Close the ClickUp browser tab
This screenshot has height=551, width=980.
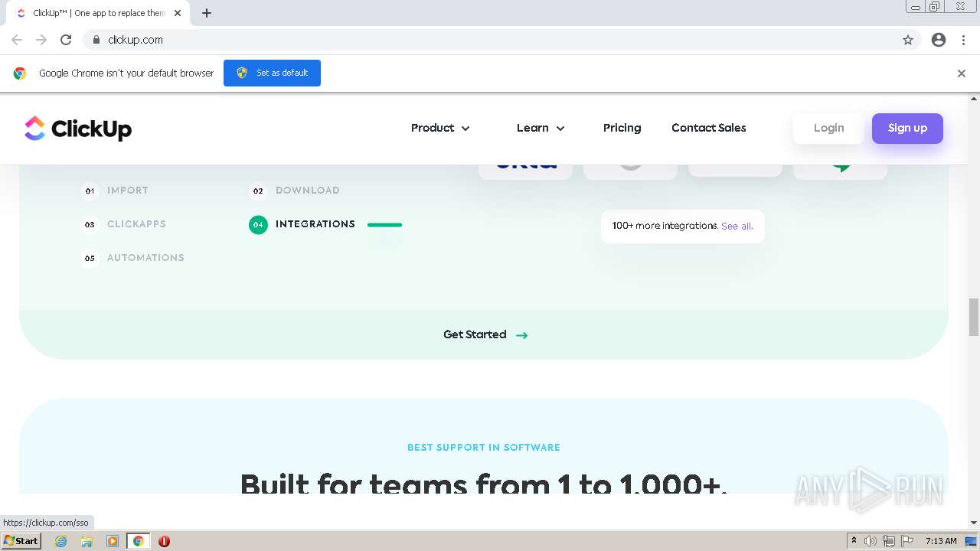(x=178, y=13)
